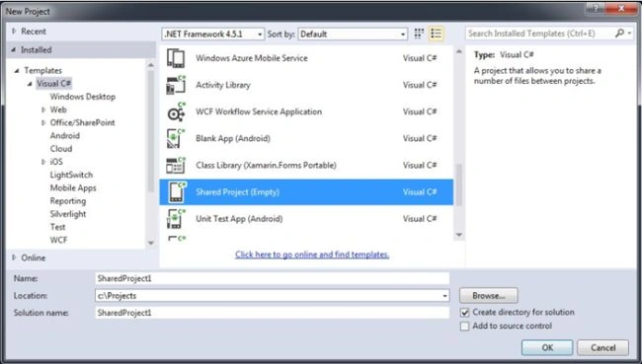This screenshot has height=364, width=642.
Task: Click the Solution name input field
Action: pos(273,313)
